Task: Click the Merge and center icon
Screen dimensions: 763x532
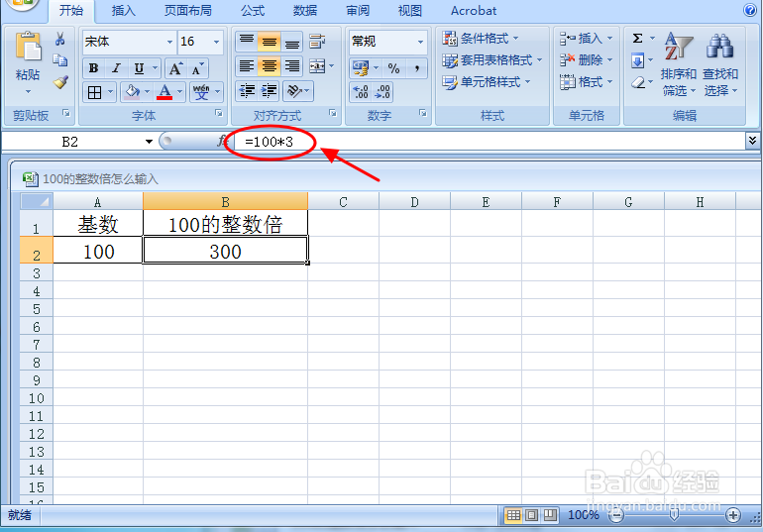Action: (x=317, y=66)
